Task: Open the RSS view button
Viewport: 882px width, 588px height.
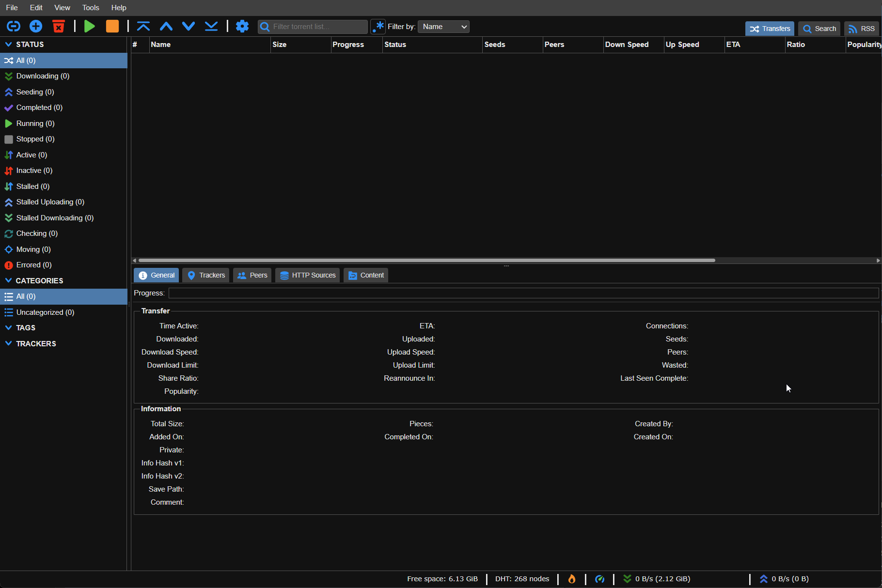Action: click(862, 29)
